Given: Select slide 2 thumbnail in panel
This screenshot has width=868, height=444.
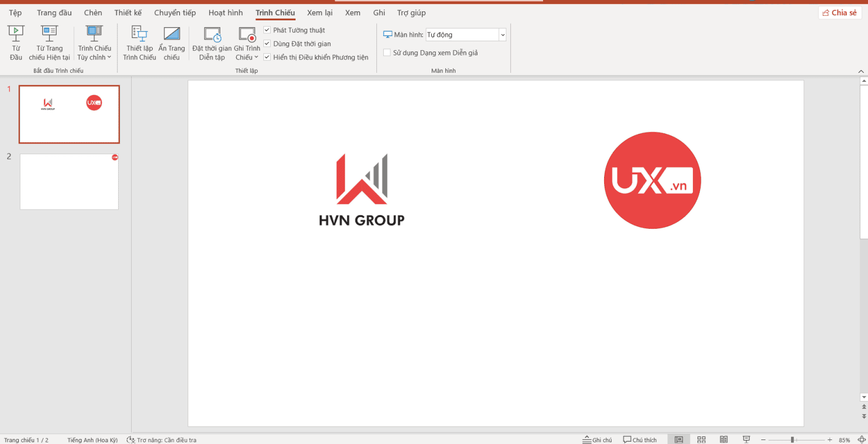Looking at the screenshot, I should click(x=69, y=181).
